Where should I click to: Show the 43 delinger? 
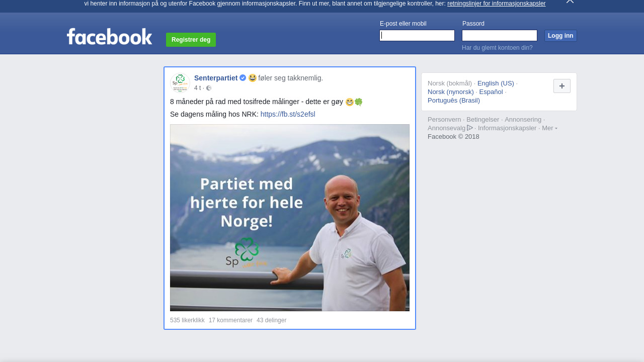[x=271, y=320]
